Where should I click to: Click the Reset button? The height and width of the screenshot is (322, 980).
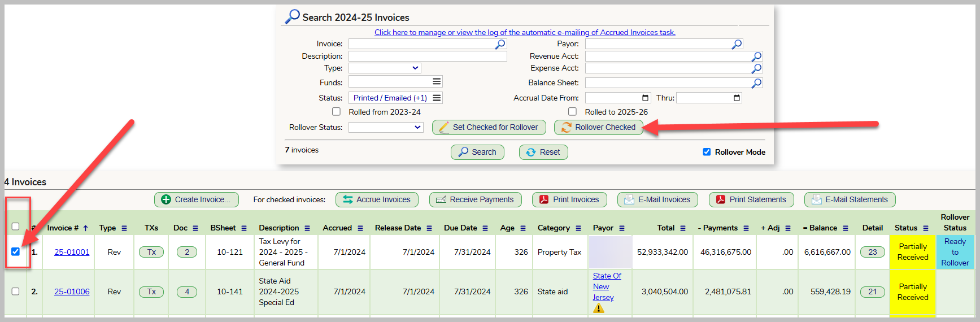pos(543,152)
